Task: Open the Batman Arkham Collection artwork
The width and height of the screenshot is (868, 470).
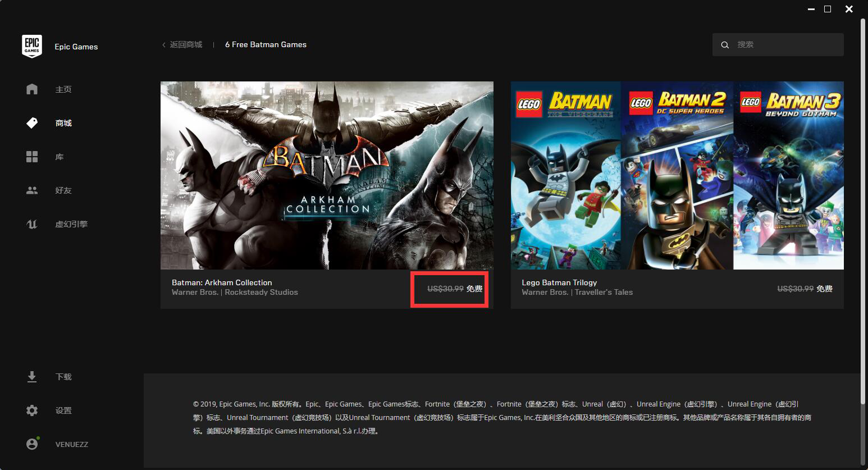Action: click(x=327, y=175)
